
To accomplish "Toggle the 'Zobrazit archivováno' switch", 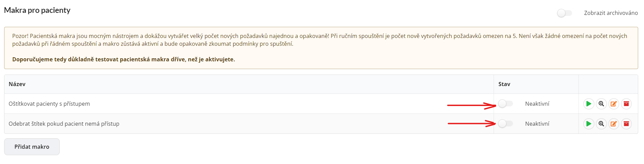I will 565,13.
